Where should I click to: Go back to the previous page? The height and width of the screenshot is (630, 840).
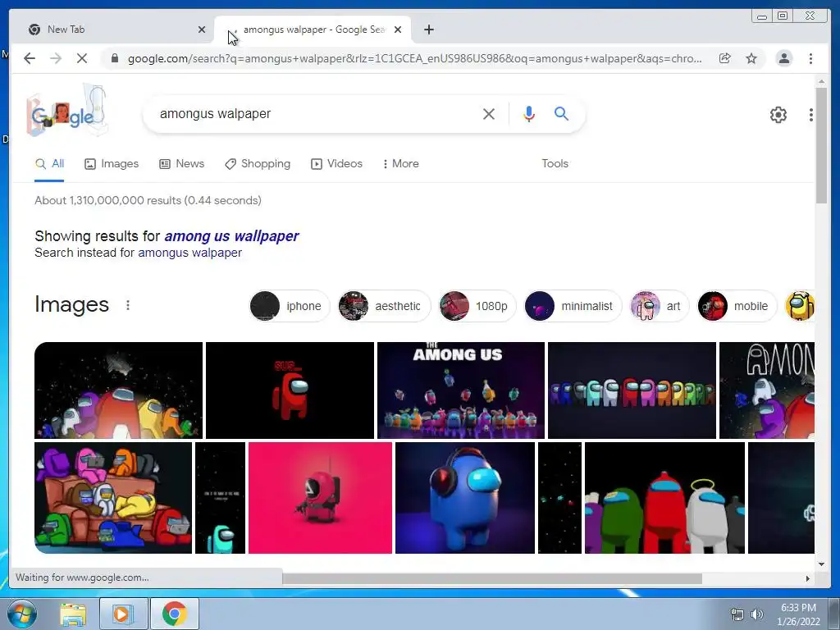click(x=30, y=58)
